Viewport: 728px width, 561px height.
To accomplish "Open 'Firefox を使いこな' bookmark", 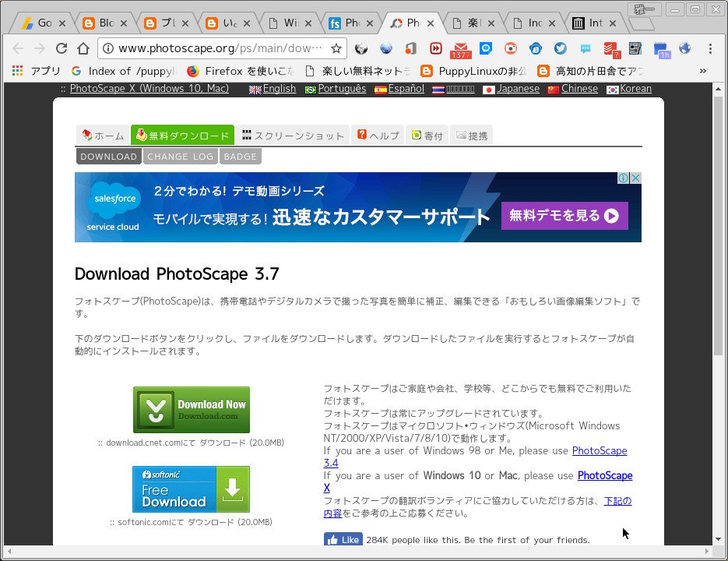I will coord(241,71).
